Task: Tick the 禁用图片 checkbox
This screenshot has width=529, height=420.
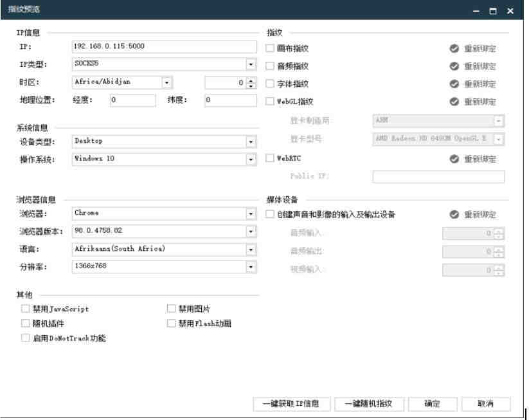Action: 172,309
